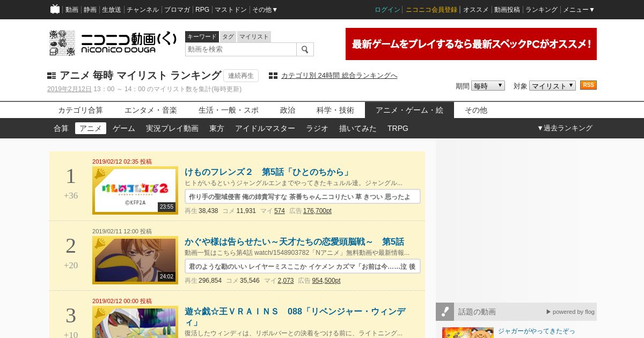Click the search magnifier button

[x=305, y=49]
